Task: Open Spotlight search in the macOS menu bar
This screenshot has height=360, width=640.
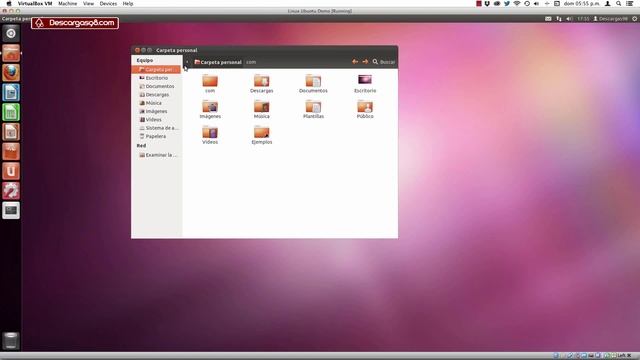Action: click(619, 4)
